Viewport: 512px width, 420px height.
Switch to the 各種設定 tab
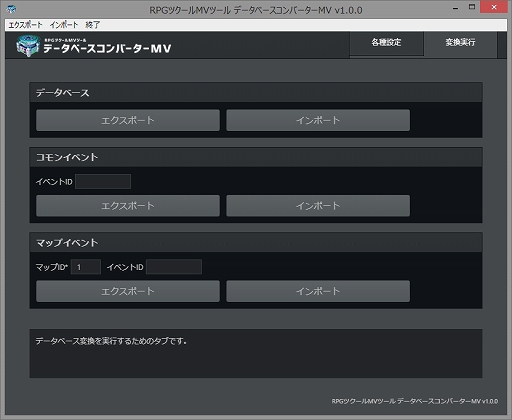pyautogui.click(x=386, y=43)
